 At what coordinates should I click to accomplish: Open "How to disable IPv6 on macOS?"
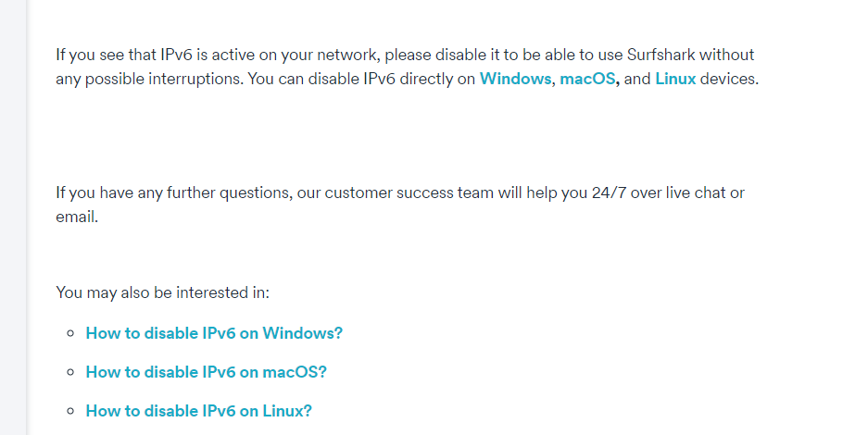pos(207,372)
